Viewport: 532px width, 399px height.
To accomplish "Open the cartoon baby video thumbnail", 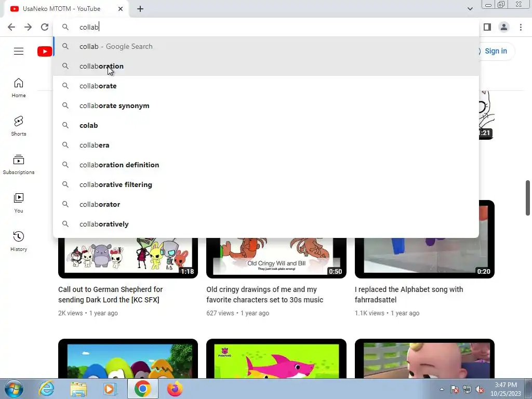I will coord(424,358).
